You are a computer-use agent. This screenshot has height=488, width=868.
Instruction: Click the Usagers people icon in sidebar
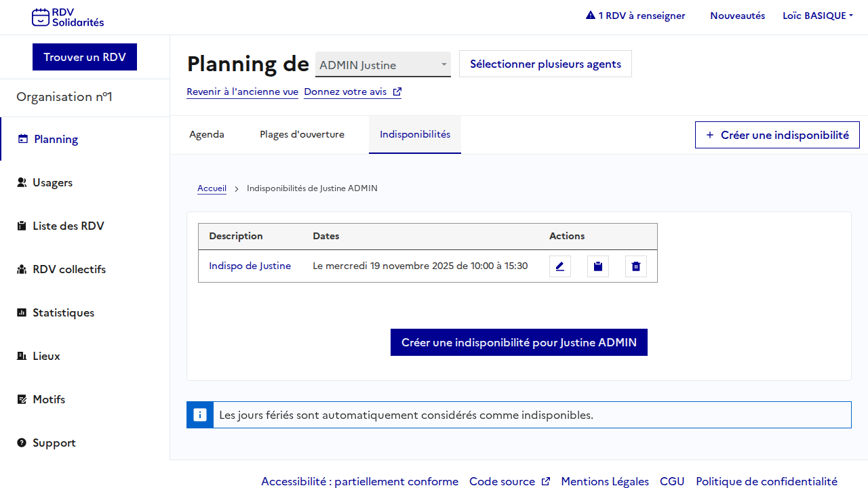point(22,182)
